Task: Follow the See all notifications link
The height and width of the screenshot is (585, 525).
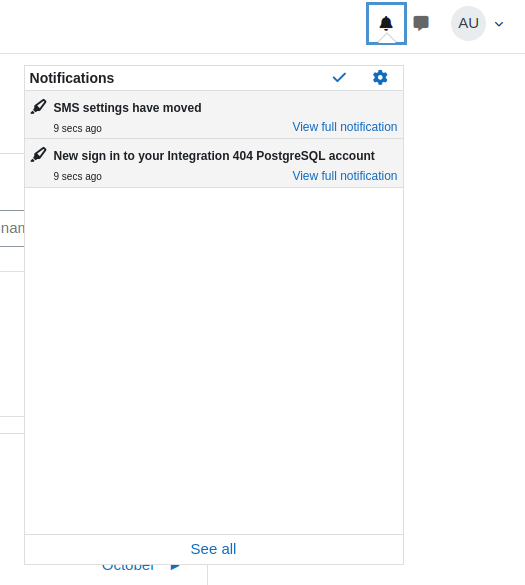Action: pos(213,549)
